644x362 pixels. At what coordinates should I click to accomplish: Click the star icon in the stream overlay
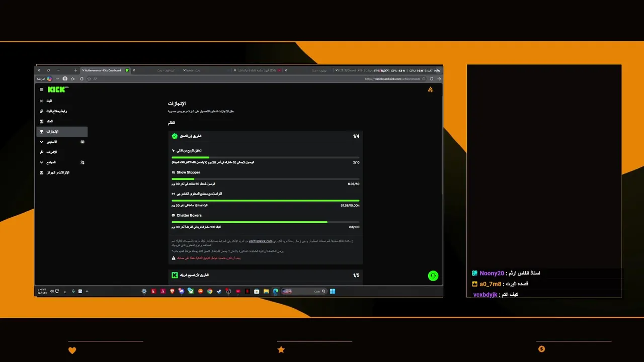pyautogui.click(x=281, y=349)
